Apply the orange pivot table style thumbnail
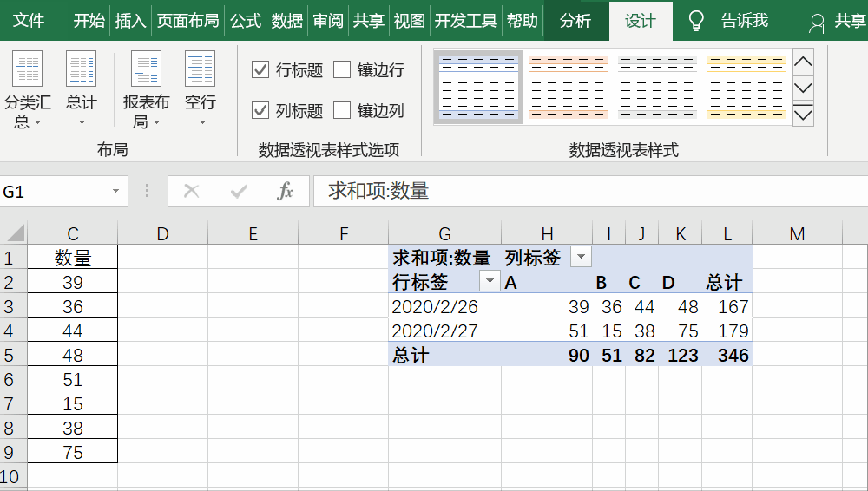 point(568,87)
